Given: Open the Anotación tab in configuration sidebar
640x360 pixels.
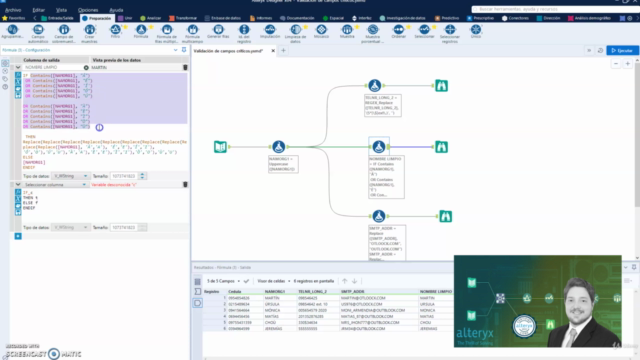Looking at the screenshot, I should pyautogui.click(x=5, y=78).
